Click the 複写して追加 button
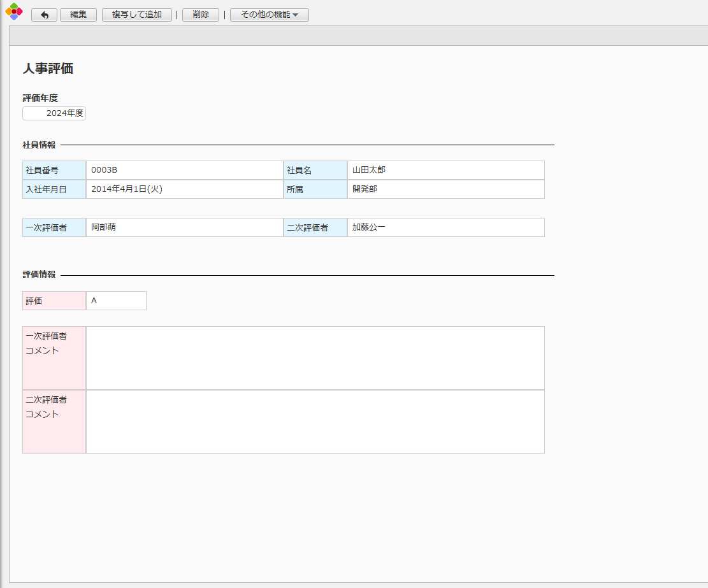Image resolution: width=708 pixels, height=588 pixels. pos(137,15)
